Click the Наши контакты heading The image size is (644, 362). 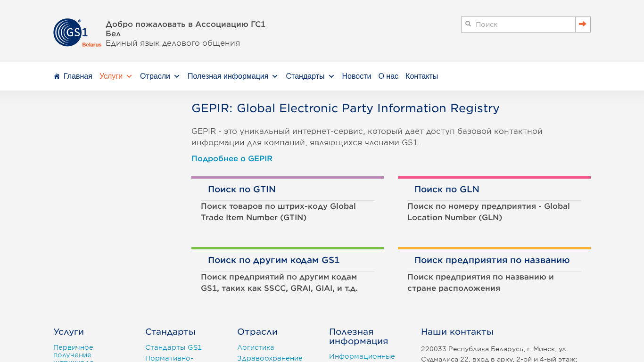click(x=457, y=332)
